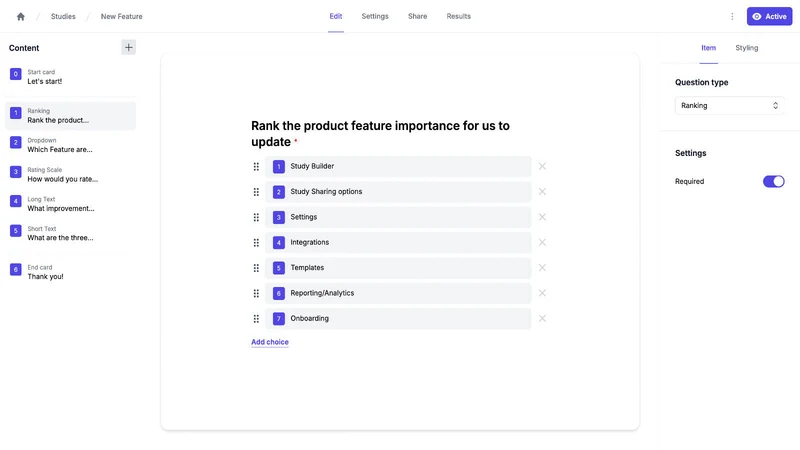The image size is (800, 450).
Task: Grab the drag handle for Integrations
Action: click(x=256, y=242)
